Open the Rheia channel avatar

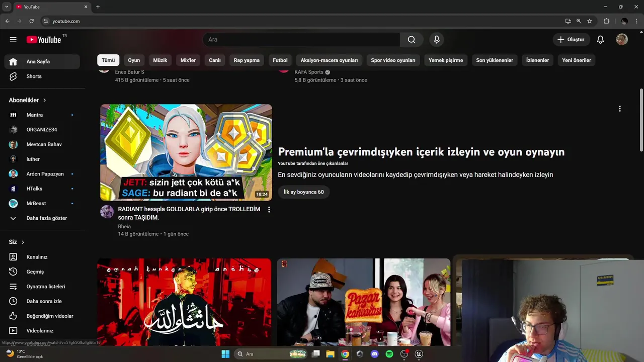[x=107, y=212]
